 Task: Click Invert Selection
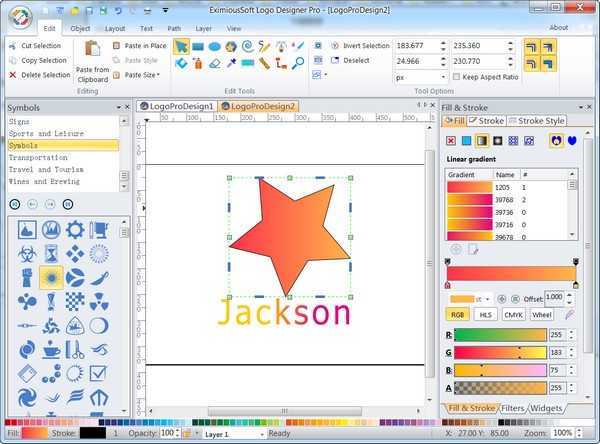(x=360, y=46)
